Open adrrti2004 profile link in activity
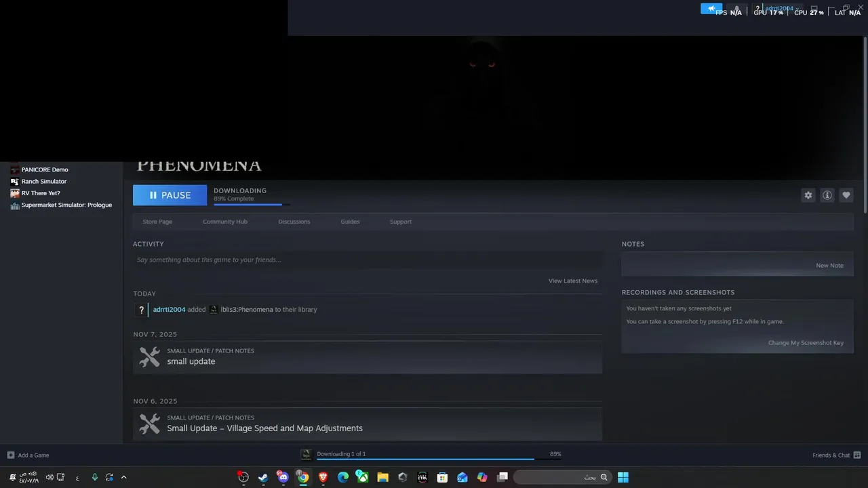 (x=169, y=310)
